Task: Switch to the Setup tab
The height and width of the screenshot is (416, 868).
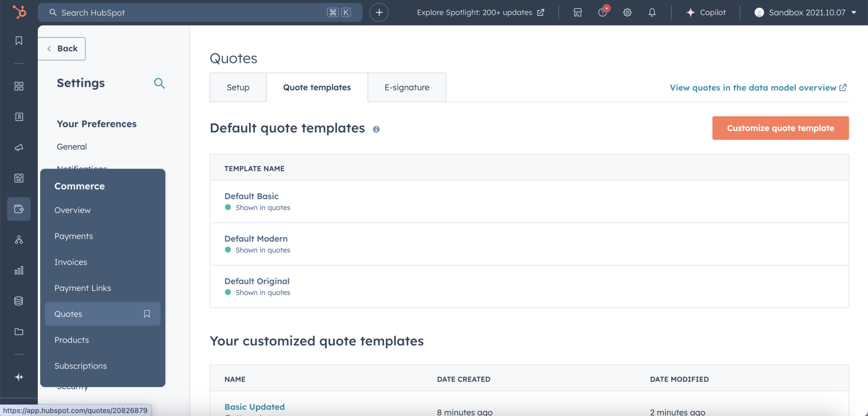Action: tap(238, 87)
